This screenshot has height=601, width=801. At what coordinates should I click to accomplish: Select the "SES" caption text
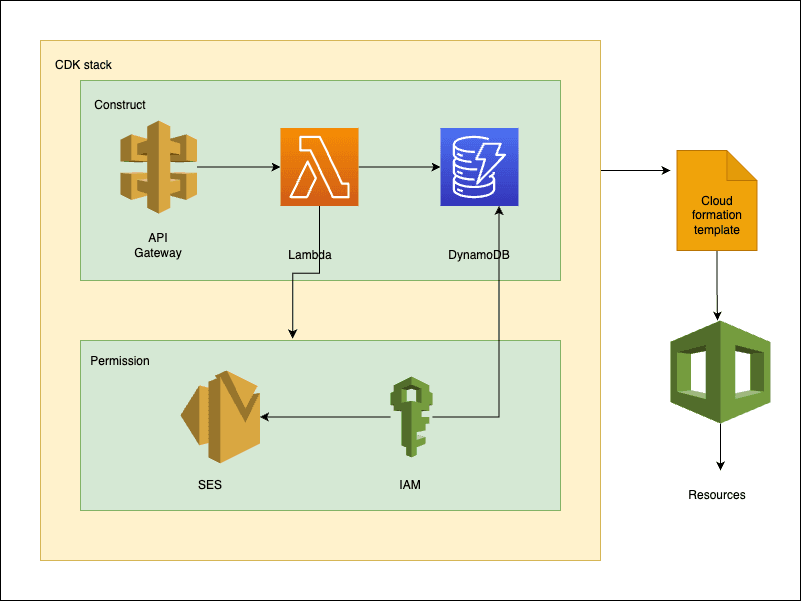(210, 484)
